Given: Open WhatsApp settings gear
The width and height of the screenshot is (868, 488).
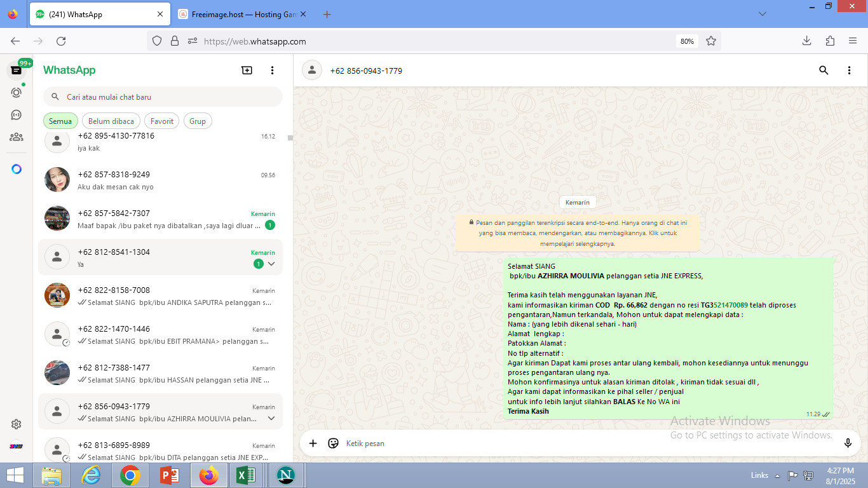Looking at the screenshot, I should coord(17,424).
